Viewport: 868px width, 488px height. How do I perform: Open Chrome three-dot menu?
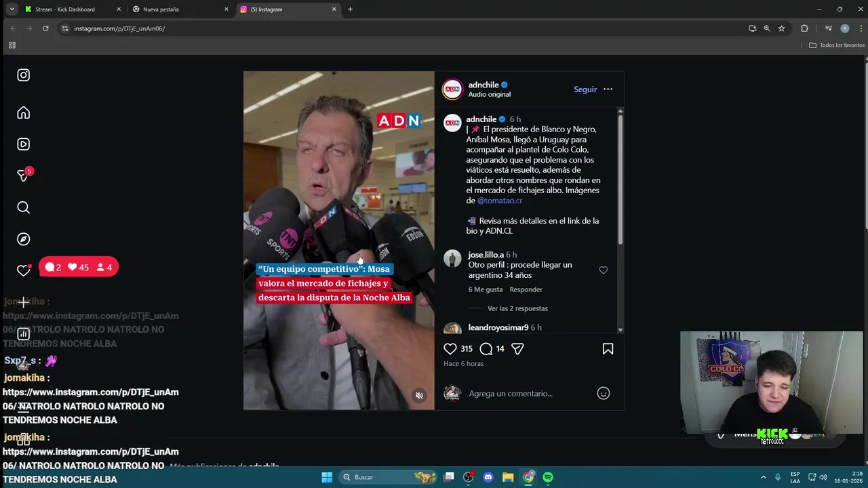pos(861,28)
